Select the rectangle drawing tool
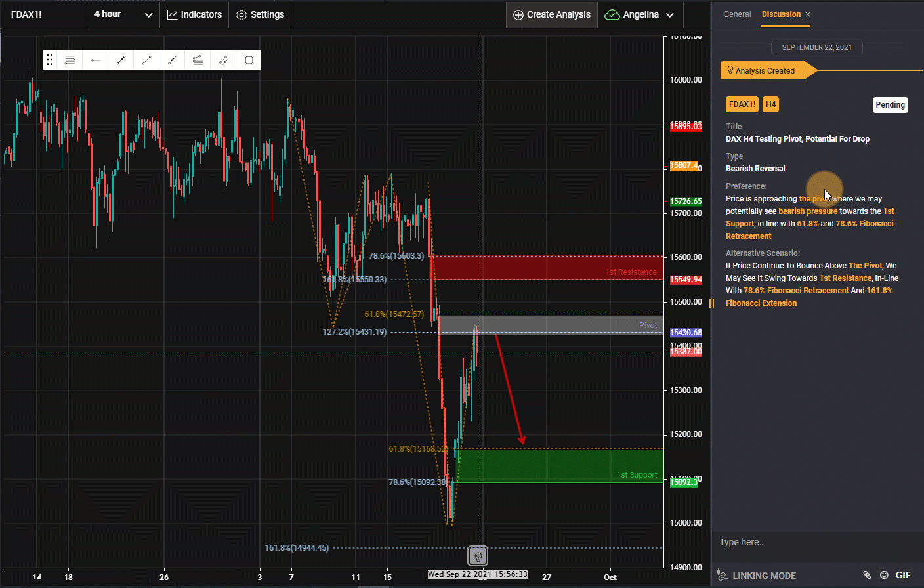Viewport: 924px width, 588px height. click(249, 60)
